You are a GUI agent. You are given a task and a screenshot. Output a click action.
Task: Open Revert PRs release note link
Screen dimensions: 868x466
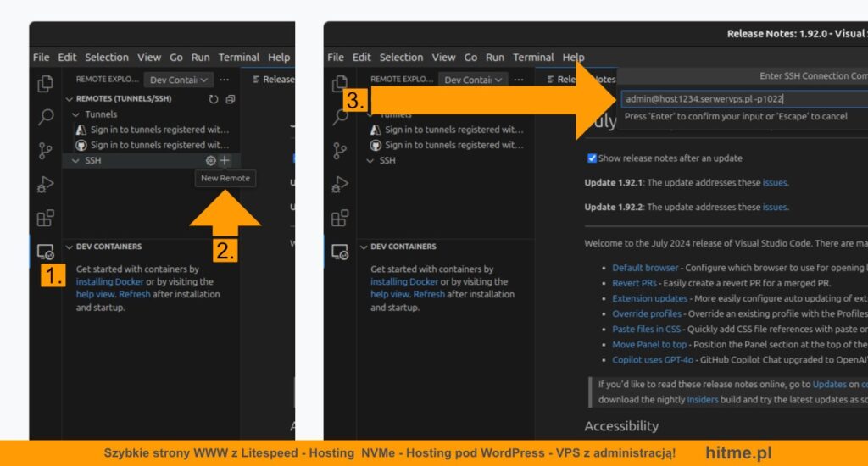click(634, 283)
